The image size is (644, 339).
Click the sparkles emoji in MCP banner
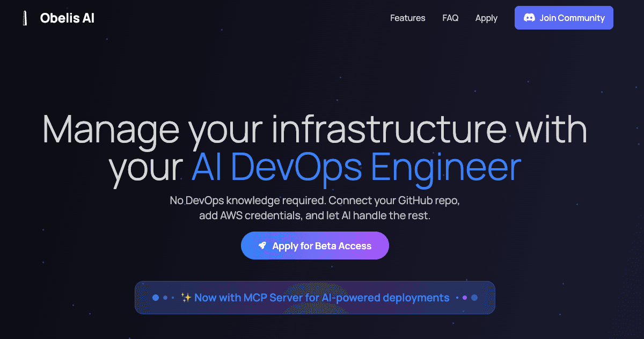coord(186,298)
